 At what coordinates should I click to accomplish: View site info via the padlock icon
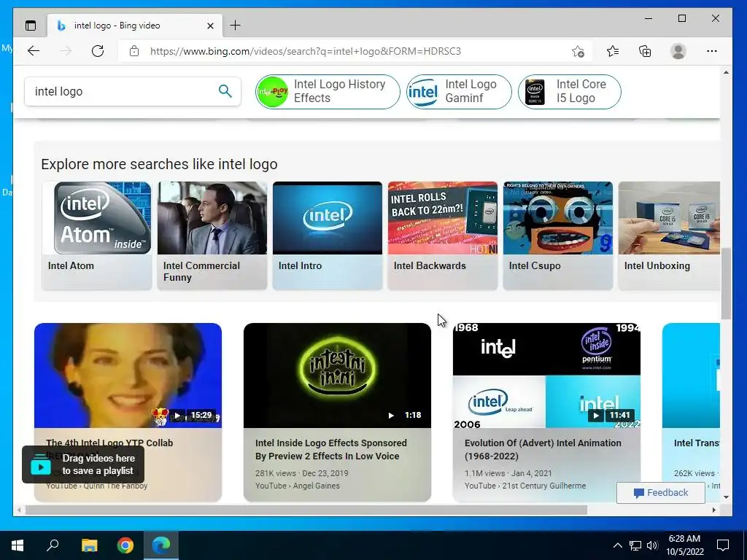(x=134, y=51)
